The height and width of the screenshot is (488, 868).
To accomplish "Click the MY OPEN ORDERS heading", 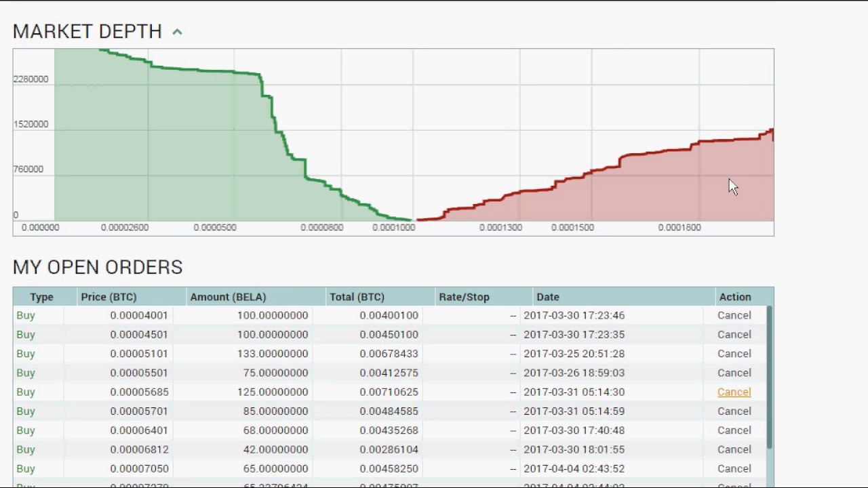I will 97,267.
